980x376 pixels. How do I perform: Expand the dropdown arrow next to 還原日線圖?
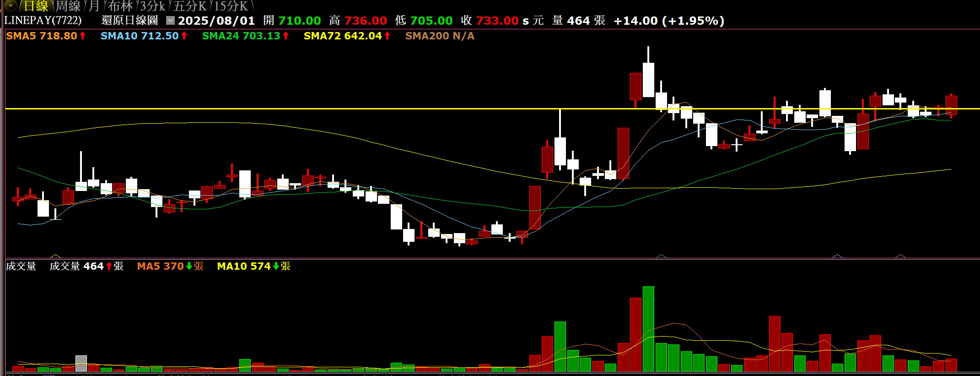pyautogui.click(x=170, y=21)
